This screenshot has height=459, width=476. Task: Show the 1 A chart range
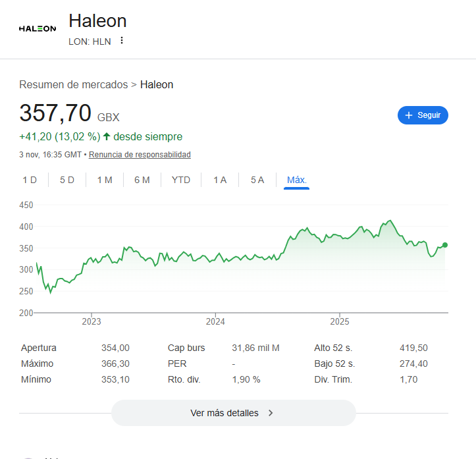pos(220,180)
